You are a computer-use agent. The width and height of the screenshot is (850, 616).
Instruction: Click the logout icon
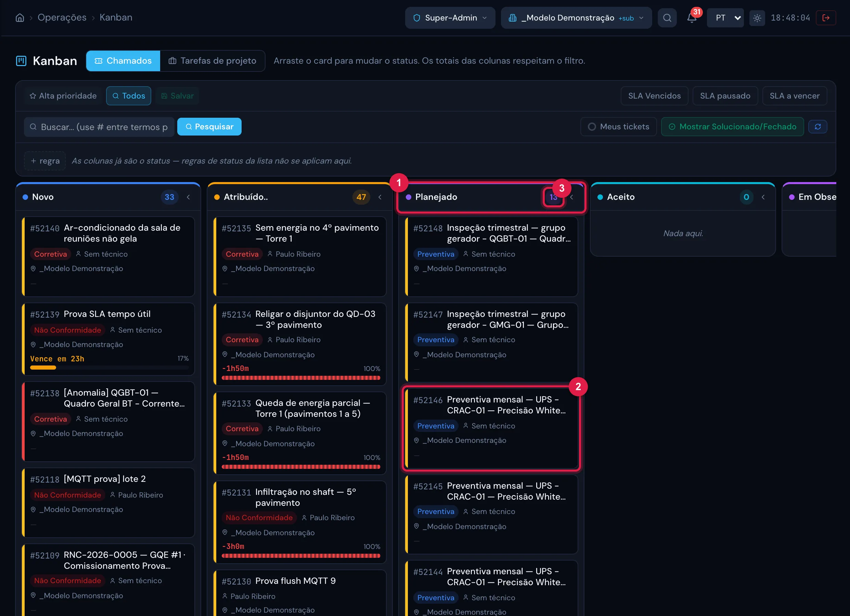coord(826,17)
